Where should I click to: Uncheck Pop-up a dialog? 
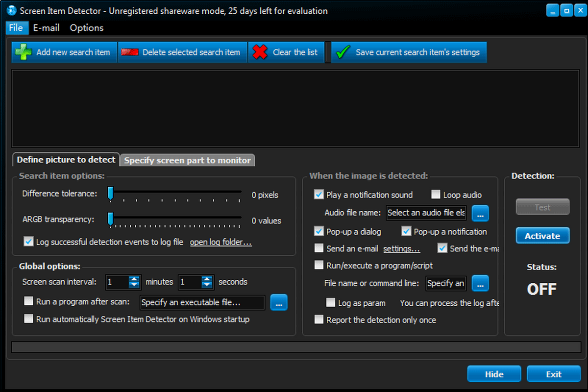pyautogui.click(x=319, y=231)
